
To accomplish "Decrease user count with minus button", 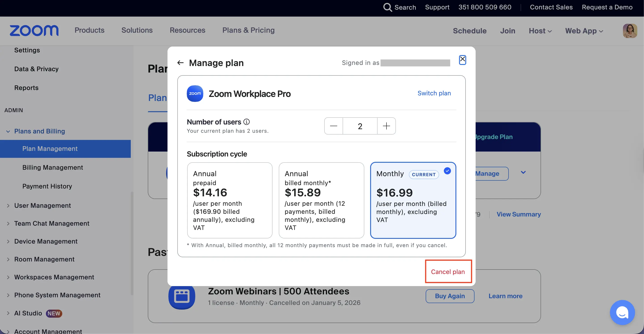I will [333, 126].
